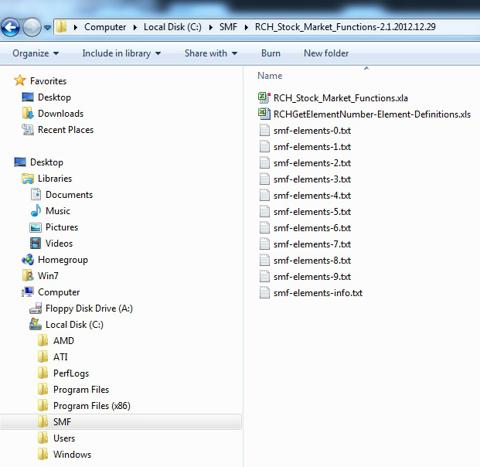Viewport: 480px width, 467px height.
Task: Select the smf-elements-0.txt file icon
Action: (x=264, y=130)
